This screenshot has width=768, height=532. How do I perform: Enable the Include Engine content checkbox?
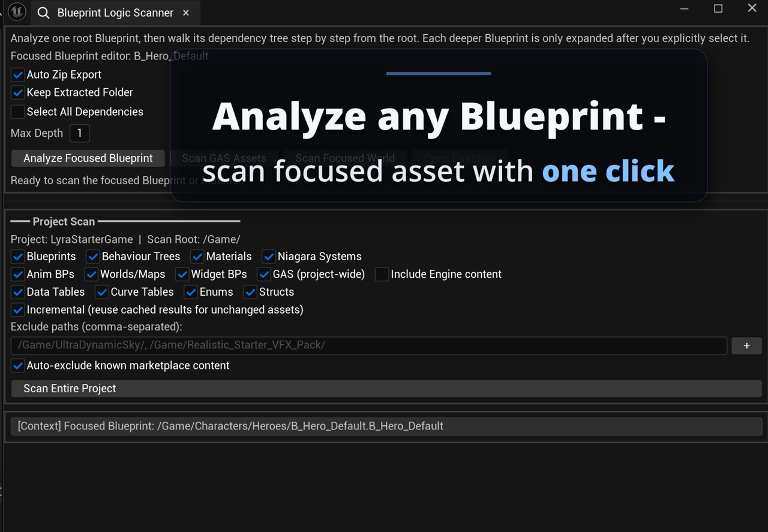(x=382, y=275)
